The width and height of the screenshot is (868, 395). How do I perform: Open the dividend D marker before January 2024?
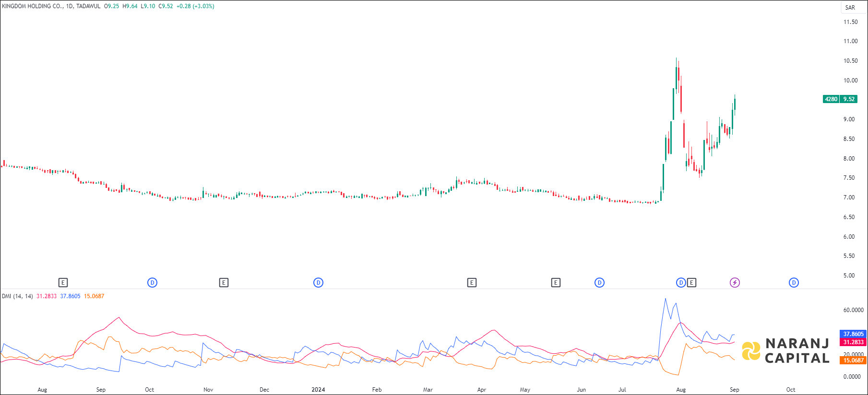click(318, 283)
